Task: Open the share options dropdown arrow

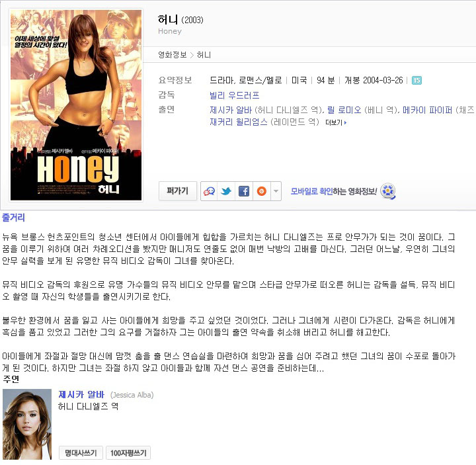Action: (276, 191)
